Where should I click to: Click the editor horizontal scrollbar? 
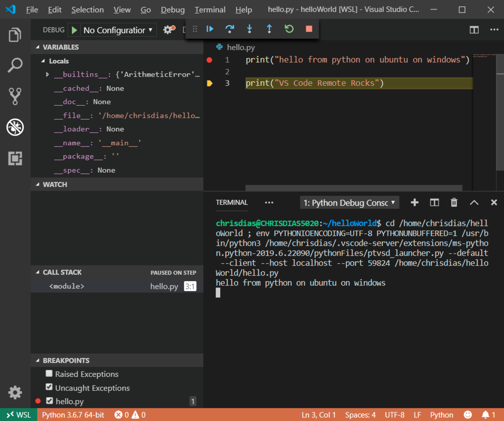pyautogui.click(x=354, y=188)
